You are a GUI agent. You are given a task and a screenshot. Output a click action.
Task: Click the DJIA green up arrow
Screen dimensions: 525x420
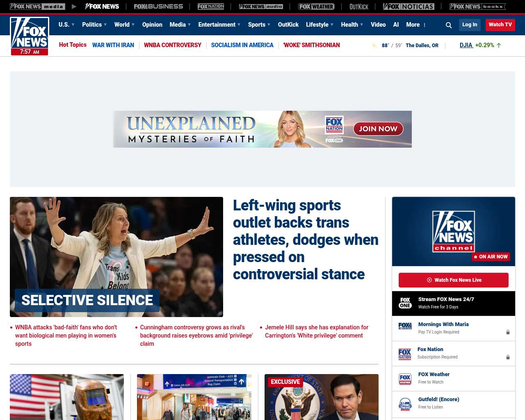pos(499,46)
